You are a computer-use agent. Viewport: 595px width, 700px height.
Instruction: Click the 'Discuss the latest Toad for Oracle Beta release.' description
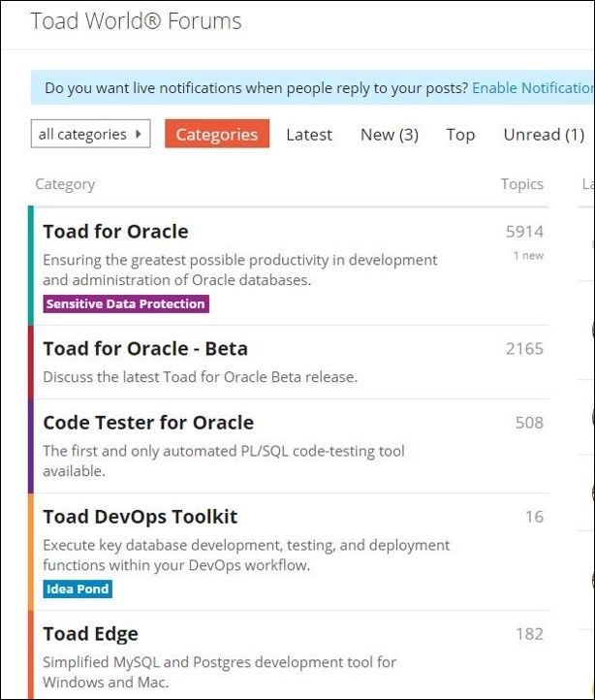click(200, 377)
